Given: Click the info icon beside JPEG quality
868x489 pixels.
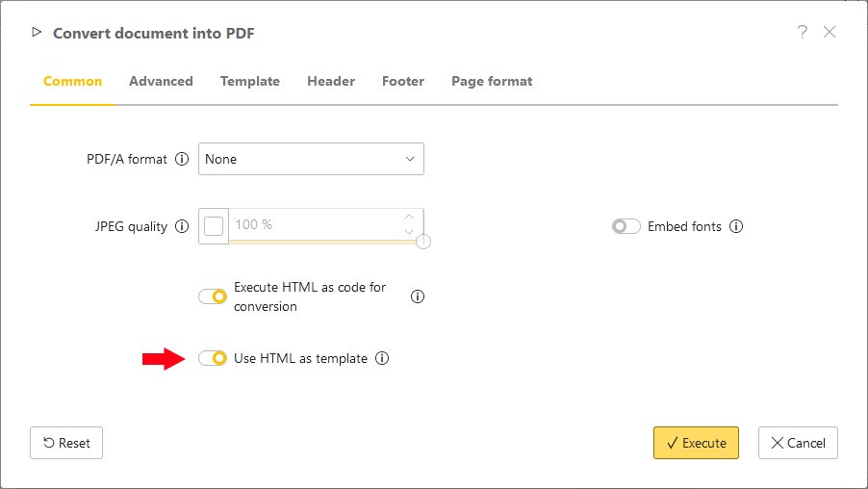Looking at the screenshot, I should (x=182, y=227).
